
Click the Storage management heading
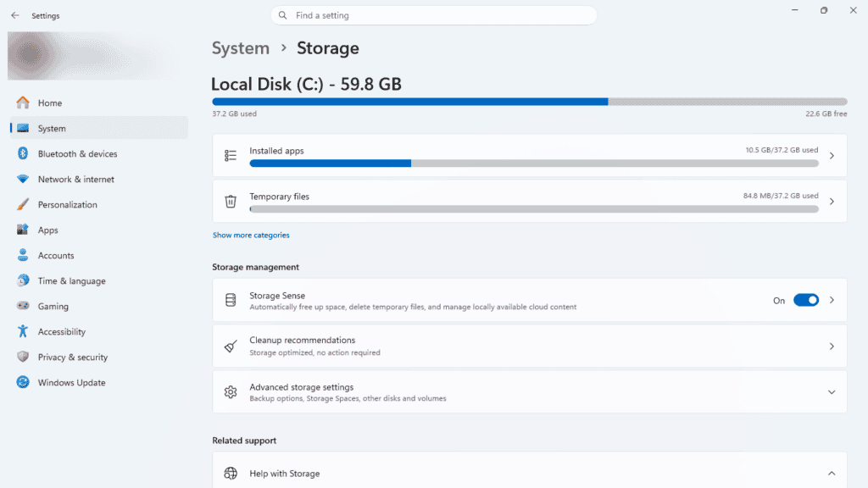click(255, 267)
